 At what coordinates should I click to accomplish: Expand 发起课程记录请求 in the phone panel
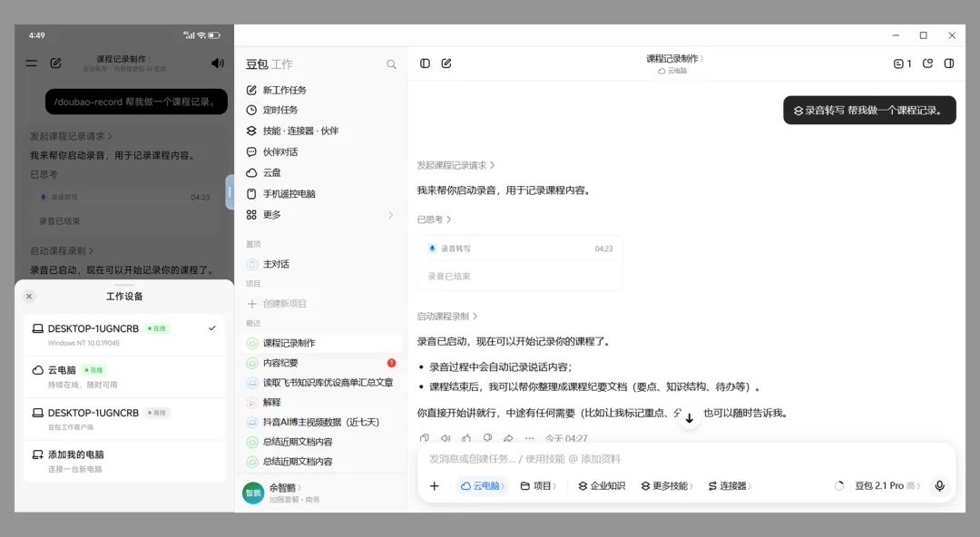(x=72, y=136)
